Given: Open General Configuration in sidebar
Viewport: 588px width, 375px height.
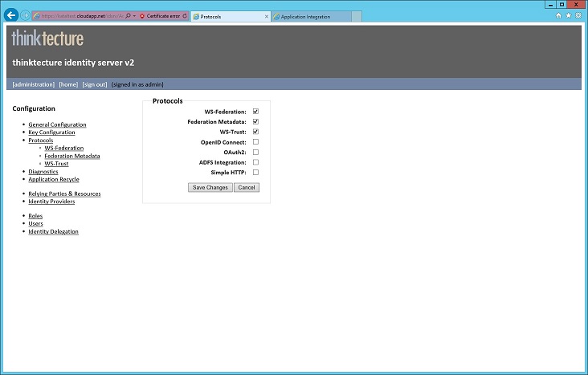Looking at the screenshot, I should click(x=57, y=124).
